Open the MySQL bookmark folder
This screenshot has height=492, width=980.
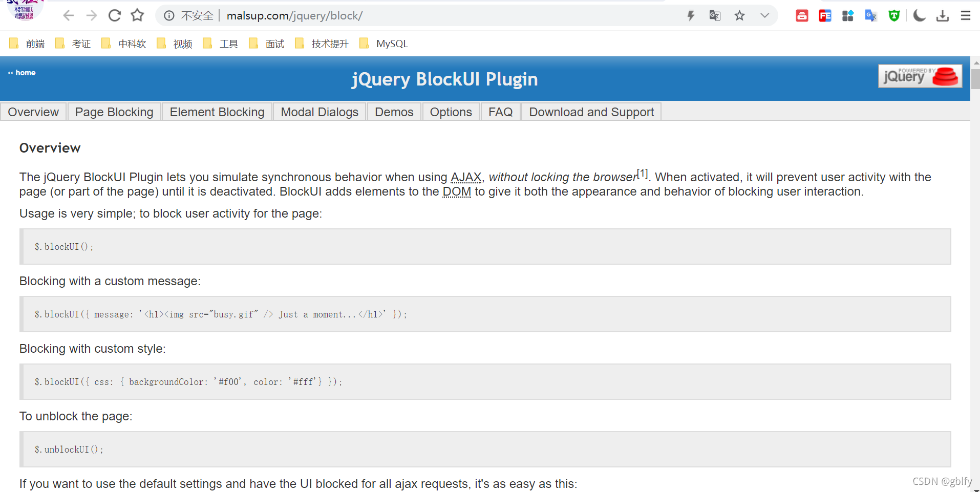(x=384, y=44)
